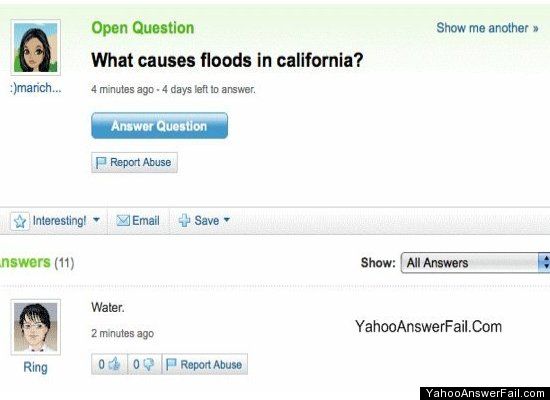Image resolution: width=550 pixels, height=400 pixels.
Task: Click thumbs down icon on Ring's answer
Action: click(149, 364)
